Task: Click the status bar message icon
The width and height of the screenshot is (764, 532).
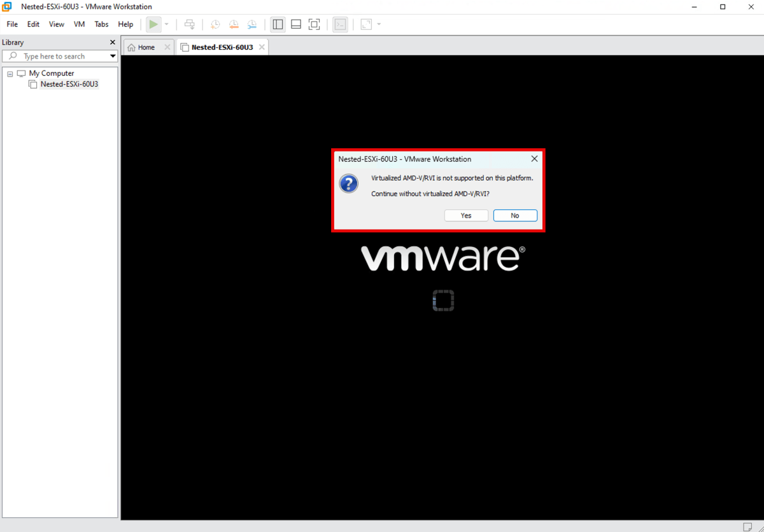Action: click(747, 526)
